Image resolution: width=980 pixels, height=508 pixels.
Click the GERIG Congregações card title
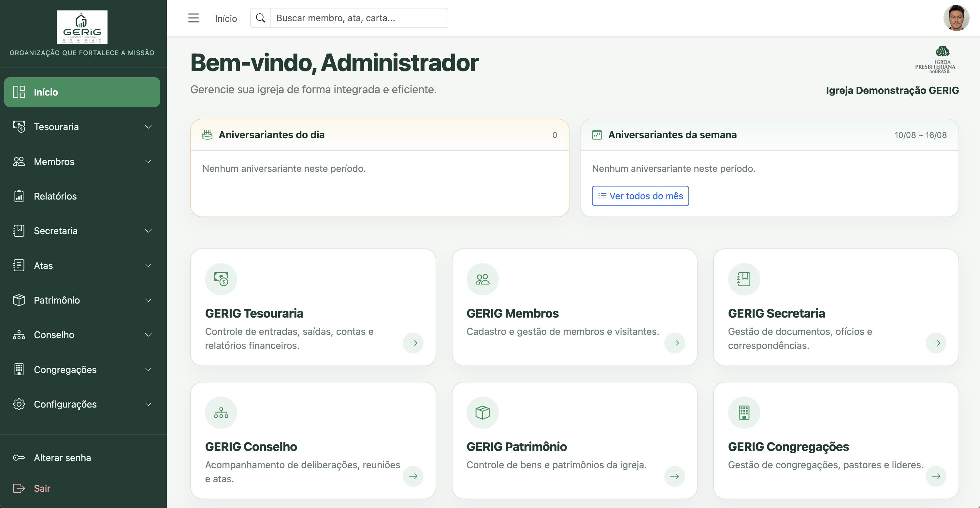788,446
